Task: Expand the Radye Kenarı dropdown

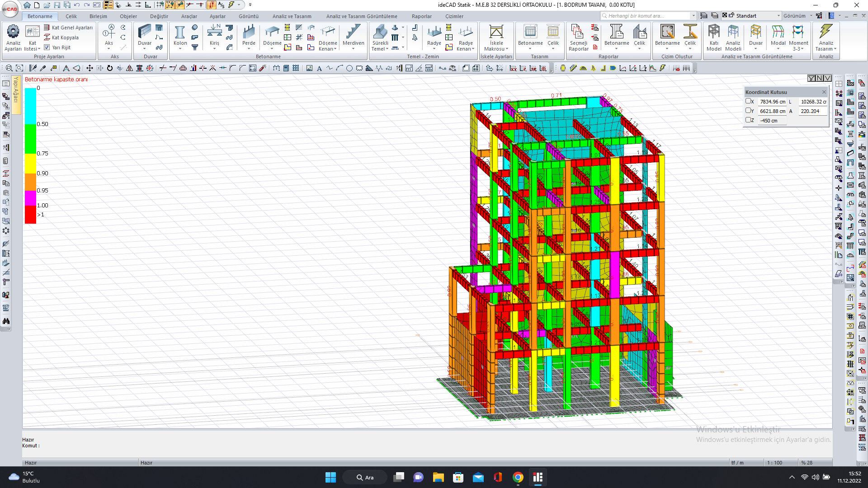Action: tap(473, 49)
